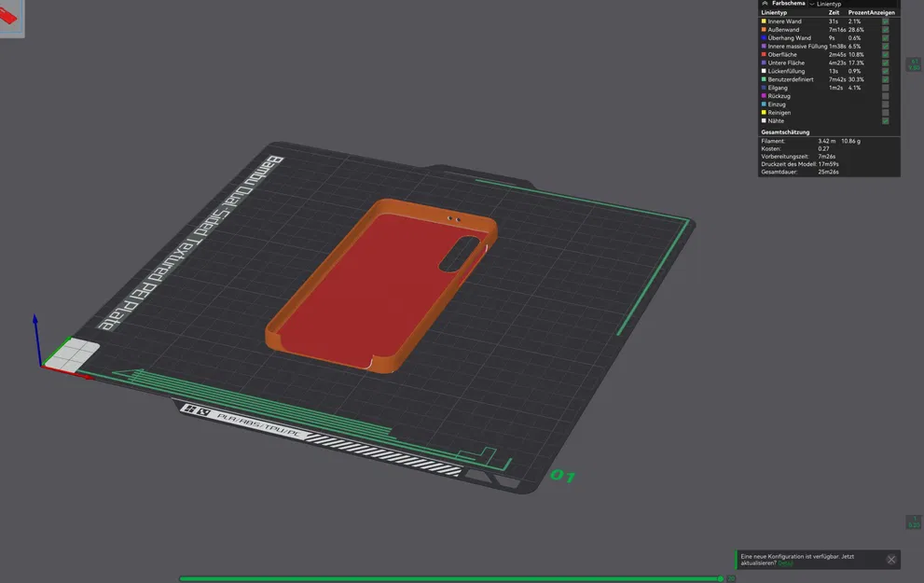Click the Außenwand time value 7m16s
924x583 pixels.
(x=836, y=30)
